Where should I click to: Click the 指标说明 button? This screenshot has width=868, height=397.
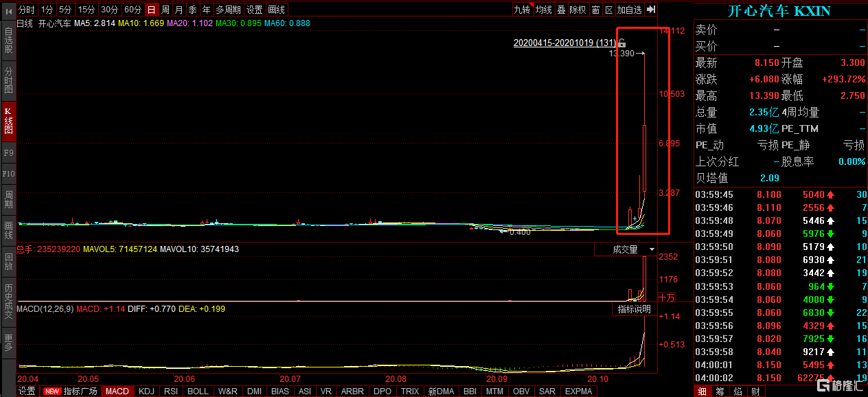[x=634, y=309]
